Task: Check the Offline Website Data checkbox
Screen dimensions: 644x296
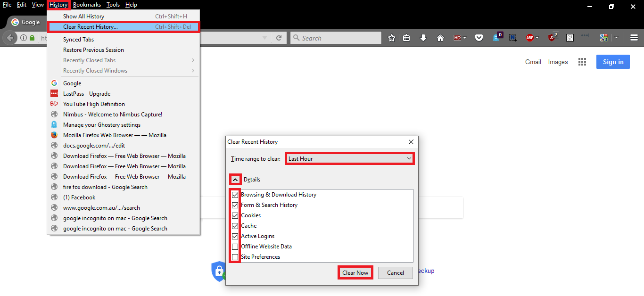Action: pyautogui.click(x=235, y=247)
